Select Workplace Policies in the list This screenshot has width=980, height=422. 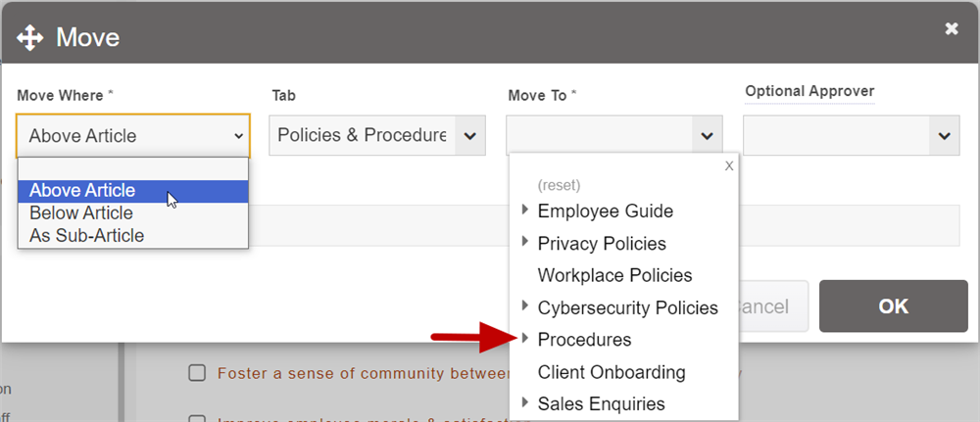(614, 275)
